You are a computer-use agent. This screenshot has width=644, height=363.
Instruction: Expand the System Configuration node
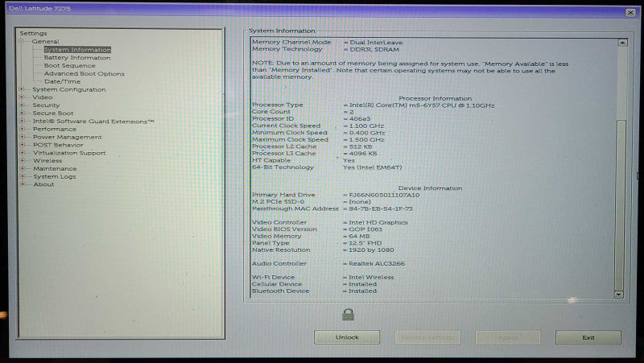22,89
